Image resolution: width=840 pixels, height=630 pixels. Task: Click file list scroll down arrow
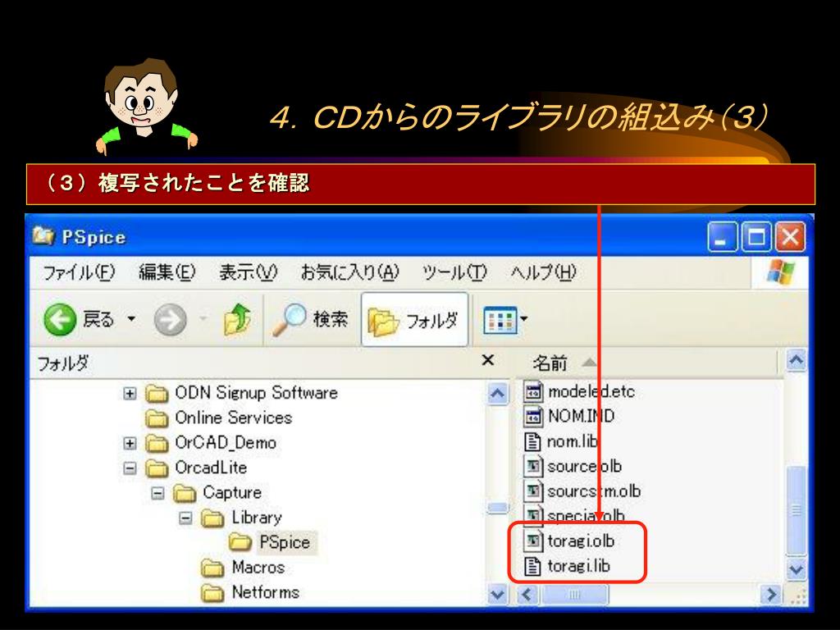tap(796, 569)
